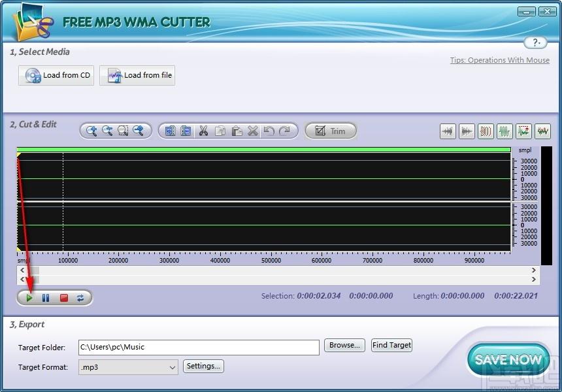Screen dimensions: 562x392
Task: Click the normalize effect icon with red arrow
Action: 523,131
